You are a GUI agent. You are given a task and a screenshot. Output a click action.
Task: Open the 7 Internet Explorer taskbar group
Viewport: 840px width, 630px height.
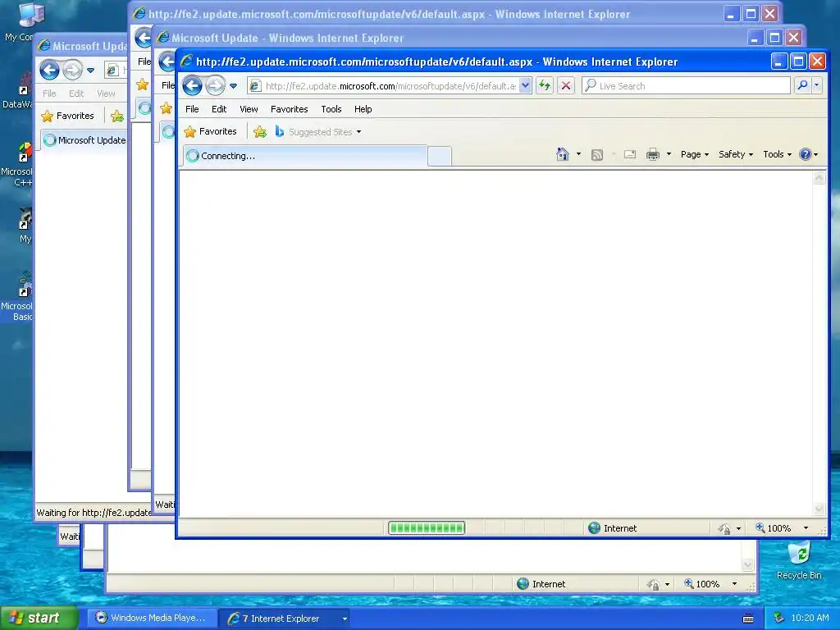click(x=284, y=619)
